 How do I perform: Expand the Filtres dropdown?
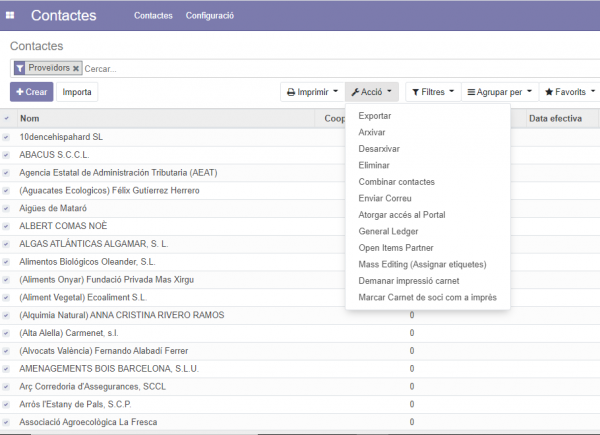(x=433, y=92)
